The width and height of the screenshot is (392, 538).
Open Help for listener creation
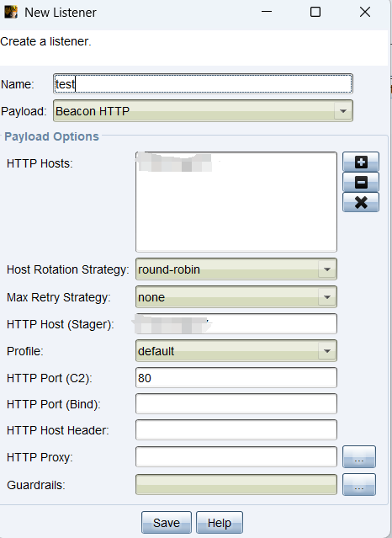click(x=220, y=523)
